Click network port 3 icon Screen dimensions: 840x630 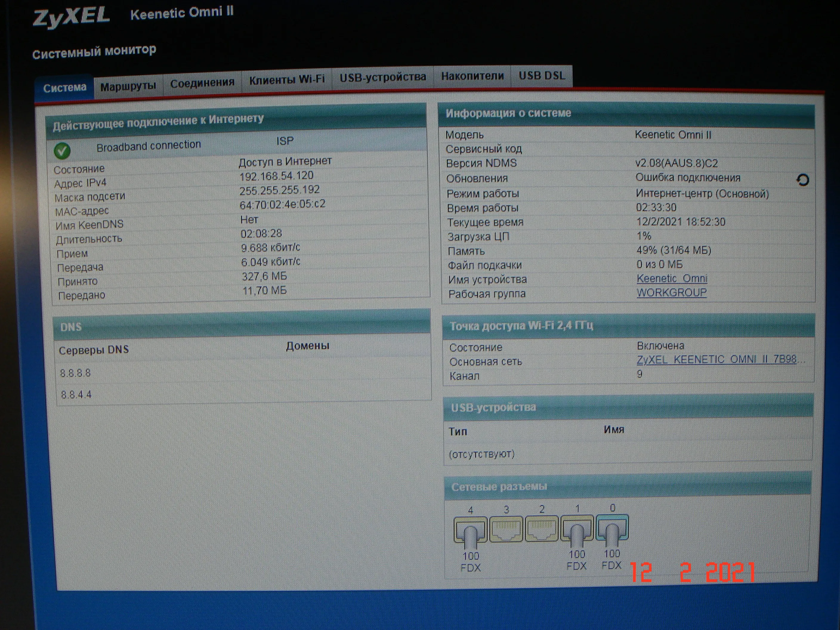(506, 528)
